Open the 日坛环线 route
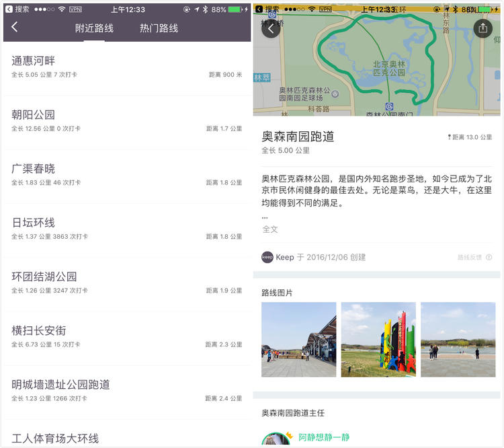Viewport: 504px width, 448px height. point(127,230)
